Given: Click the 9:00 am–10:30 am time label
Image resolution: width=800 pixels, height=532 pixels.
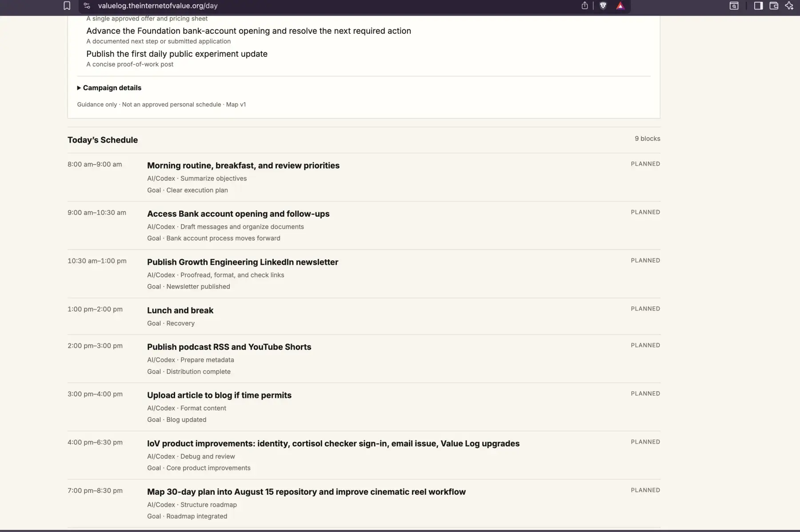Looking at the screenshot, I should click(x=97, y=213).
